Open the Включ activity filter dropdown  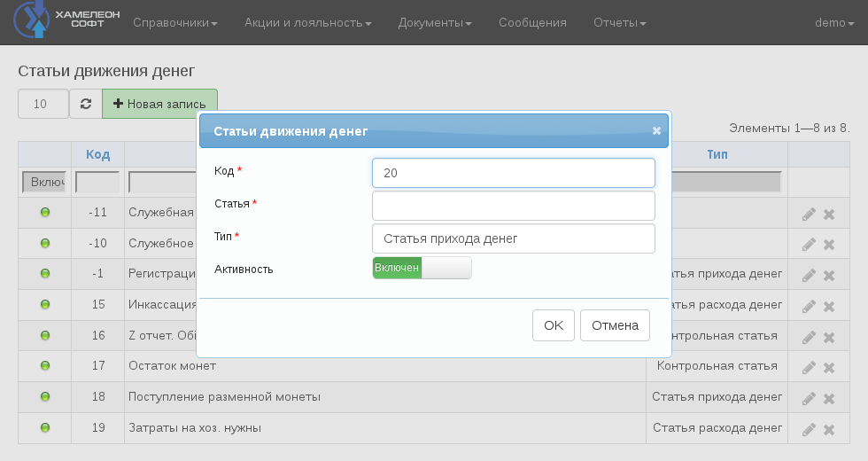[x=43, y=183]
